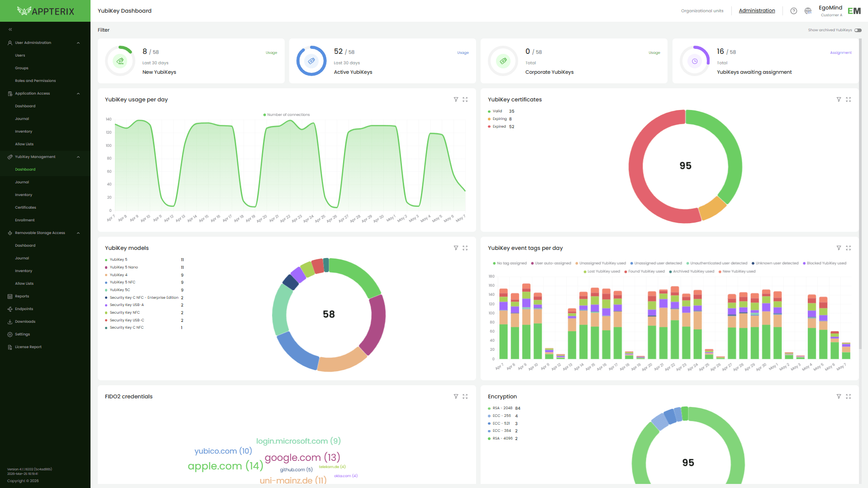Viewport: 868px width, 488px height.
Task: Click the Active YubiKeys ring icon
Action: 311,61
